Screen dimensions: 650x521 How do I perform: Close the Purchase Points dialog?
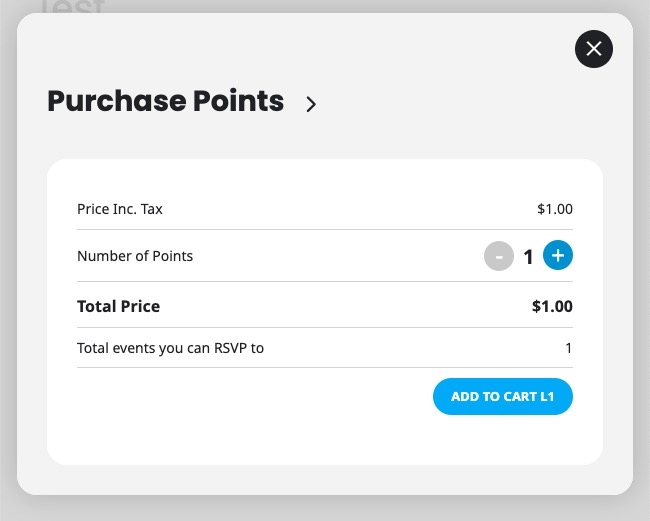(x=594, y=48)
